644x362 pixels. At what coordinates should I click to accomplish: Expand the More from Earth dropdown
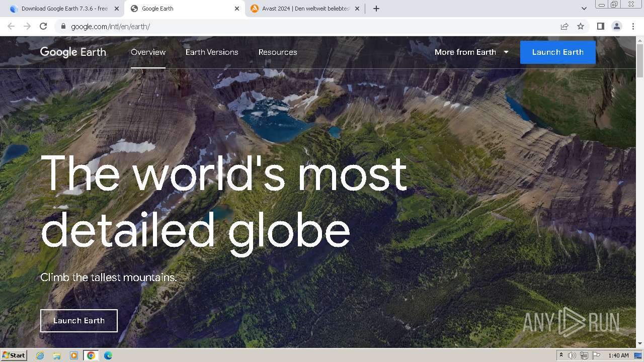pos(471,52)
